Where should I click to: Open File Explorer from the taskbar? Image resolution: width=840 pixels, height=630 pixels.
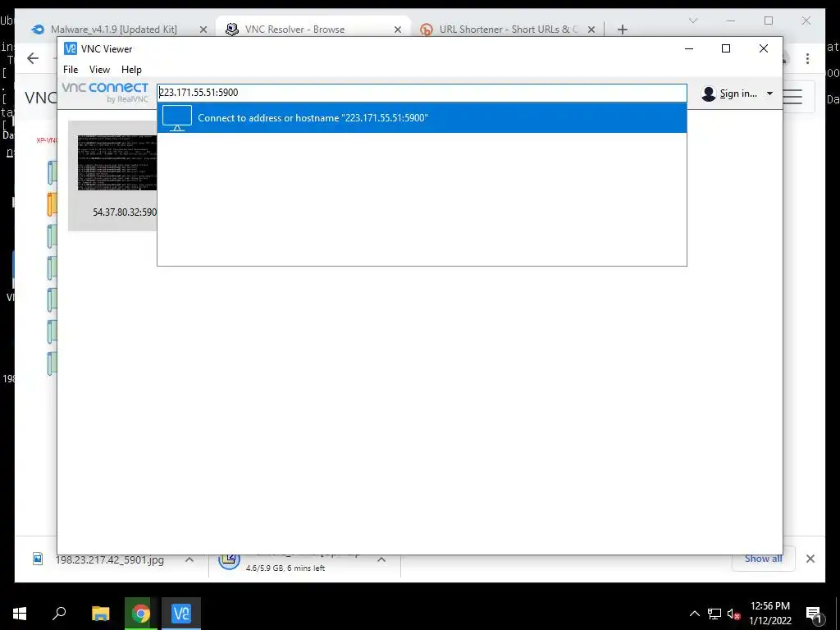(100, 614)
